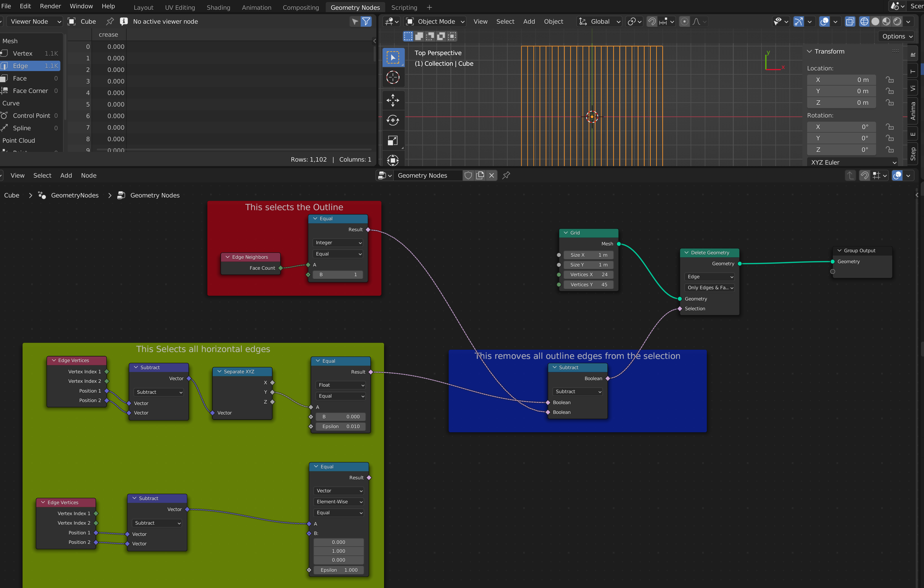Go to parent node tree arrow
924x588 pixels.
click(x=850, y=176)
